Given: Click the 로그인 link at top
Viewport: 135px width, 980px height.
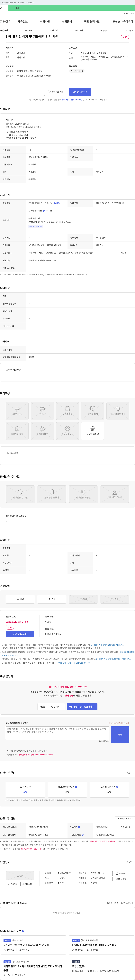Looking at the screenshot, I should tap(126, 13).
